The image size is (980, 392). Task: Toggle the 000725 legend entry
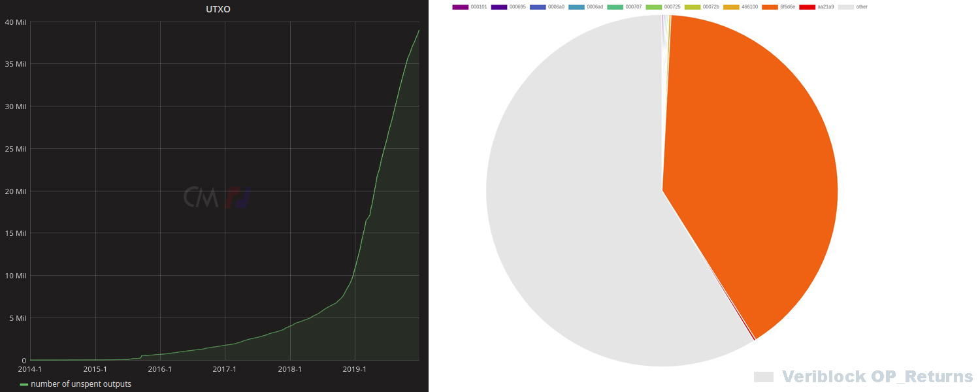point(663,7)
